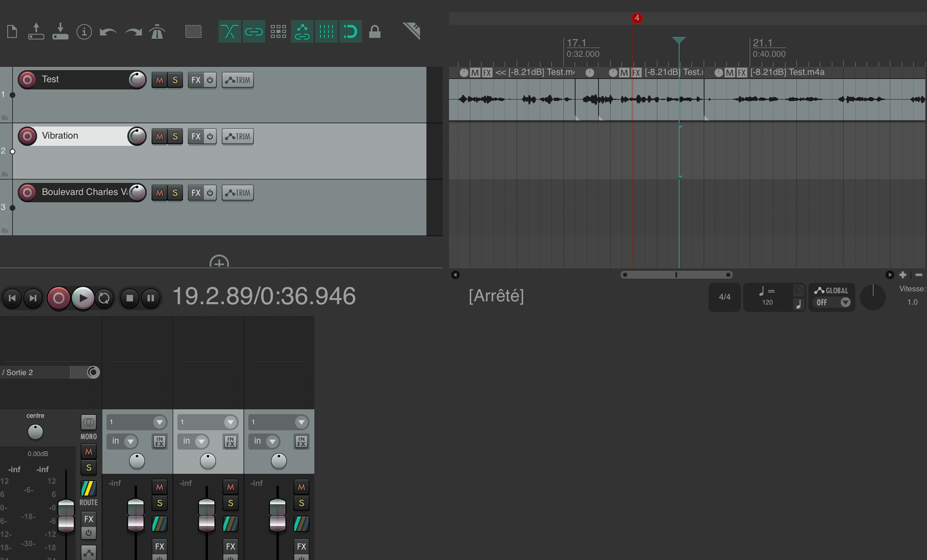Click the lock icon in toolbar

[x=375, y=32]
